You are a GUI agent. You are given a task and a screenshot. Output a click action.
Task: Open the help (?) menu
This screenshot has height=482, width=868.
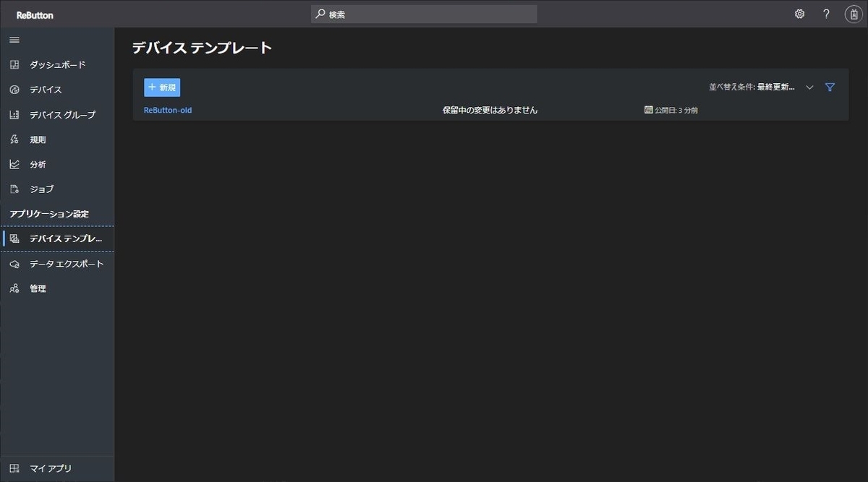coord(825,13)
